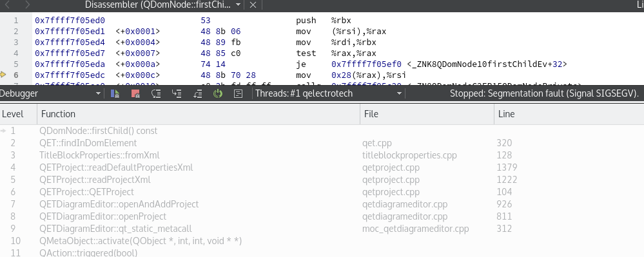Click line number cell 811
Screen dimensions: 644x257
coord(504,216)
